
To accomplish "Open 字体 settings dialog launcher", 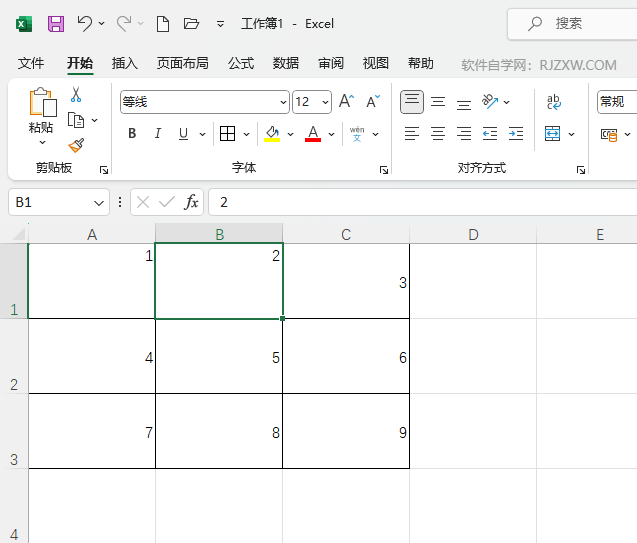I will (x=384, y=170).
